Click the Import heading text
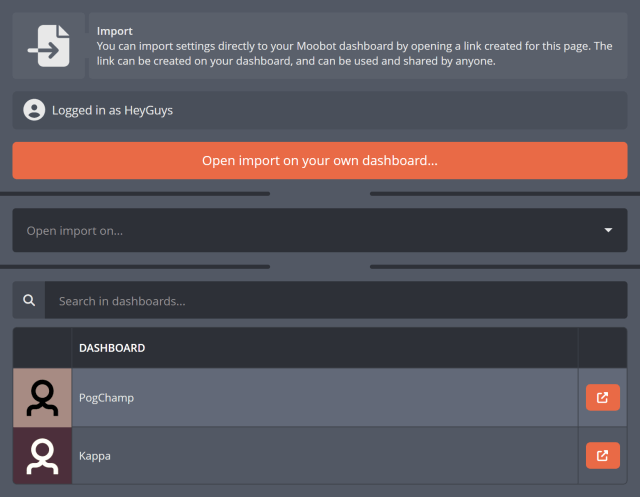 point(115,31)
